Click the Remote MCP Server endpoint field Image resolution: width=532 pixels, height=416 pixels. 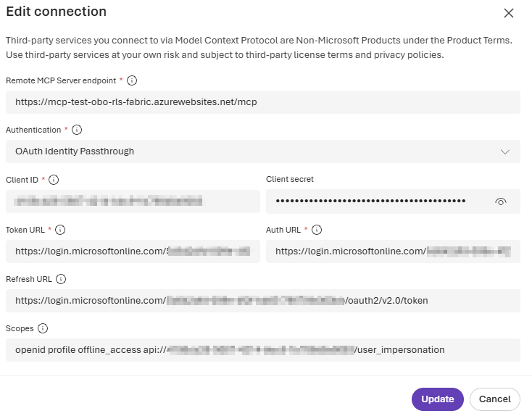click(x=262, y=102)
